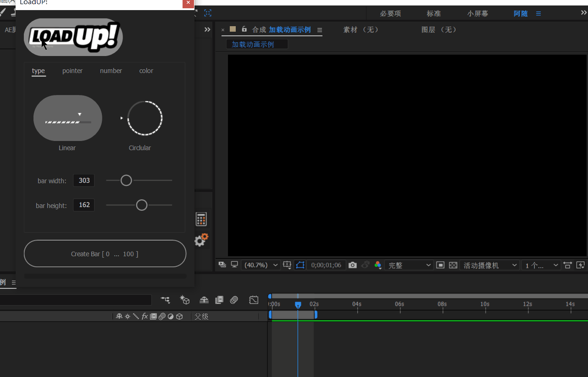Toggle transparency grid icon
588x377 pixels.
[x=453, y=265]
